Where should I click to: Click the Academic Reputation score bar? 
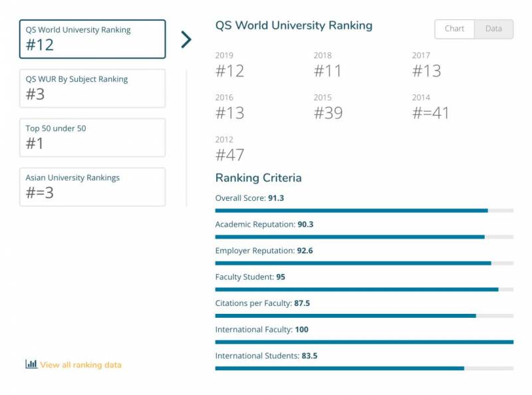click(x=364, y=237)
